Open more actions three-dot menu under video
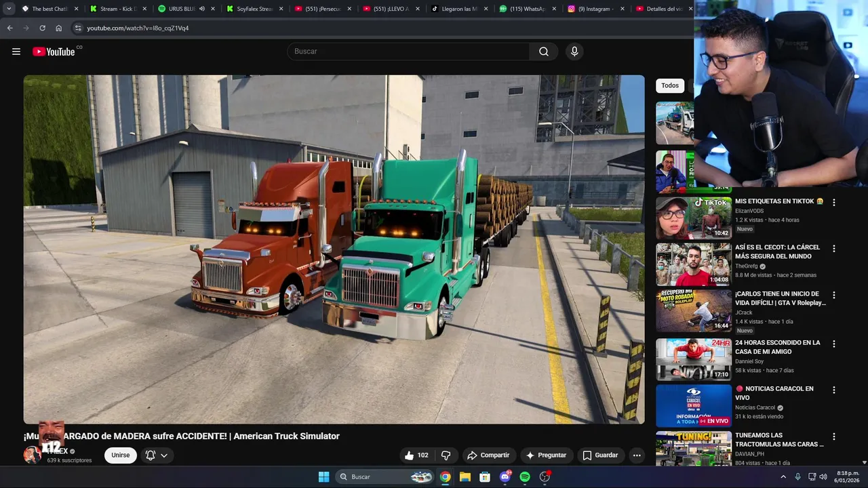Screen dimensions: 868x488 [x=637, y=455]
